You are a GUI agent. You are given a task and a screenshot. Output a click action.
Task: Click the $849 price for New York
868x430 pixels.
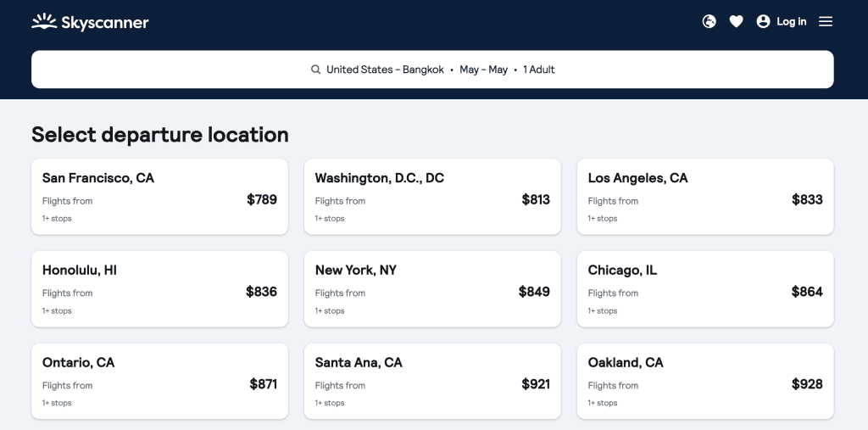pyautogui.click(x=534, y=292)
